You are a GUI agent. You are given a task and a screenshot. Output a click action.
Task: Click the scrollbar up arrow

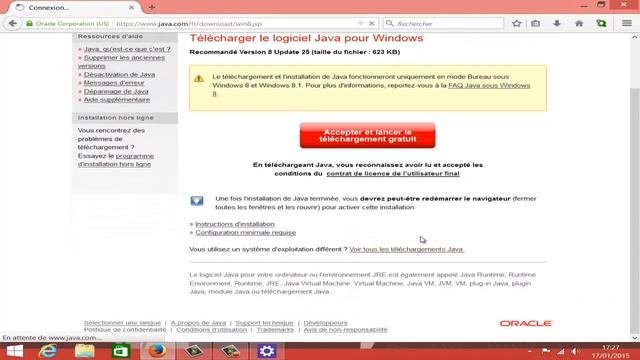tap(635, 37)
